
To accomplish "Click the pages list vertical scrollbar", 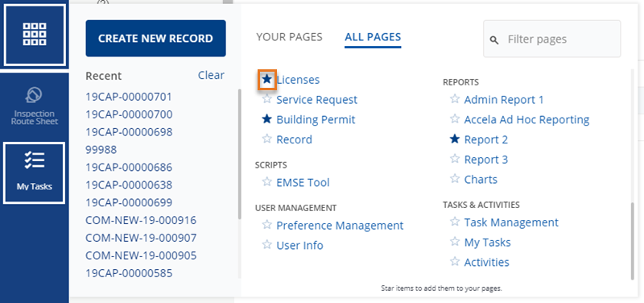I will (x=633, y=241).
